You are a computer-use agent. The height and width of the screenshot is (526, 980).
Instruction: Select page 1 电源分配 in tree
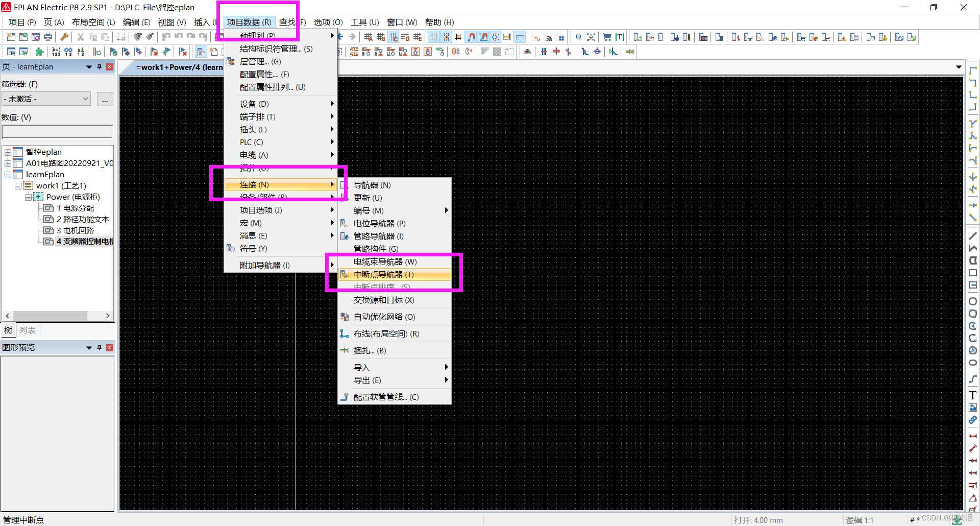pyautogui.click(x=75, y=208)
